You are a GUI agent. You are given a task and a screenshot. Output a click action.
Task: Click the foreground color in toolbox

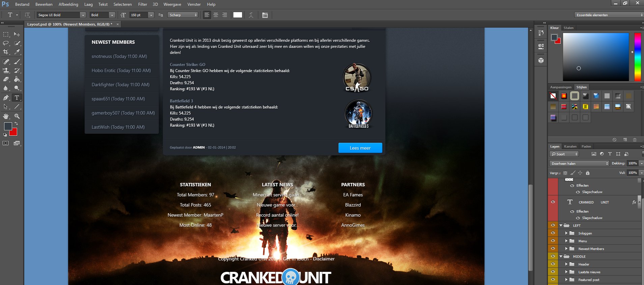tap(8, 126)
